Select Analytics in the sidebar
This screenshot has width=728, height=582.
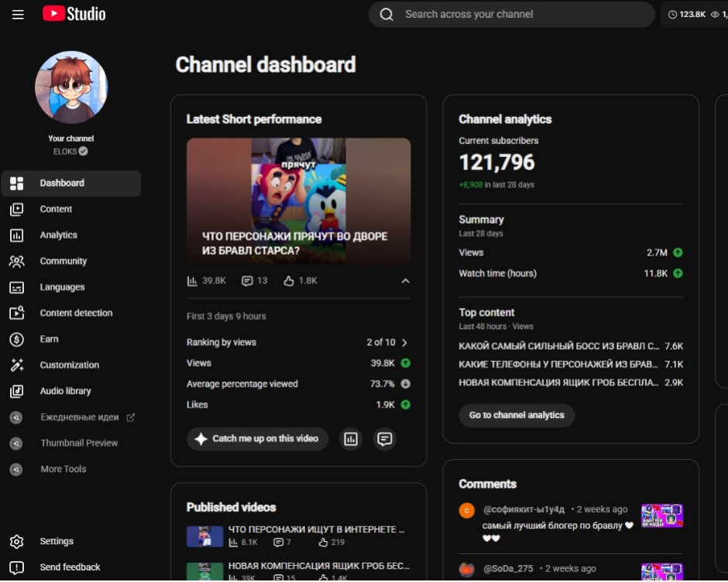click(71, 235)
